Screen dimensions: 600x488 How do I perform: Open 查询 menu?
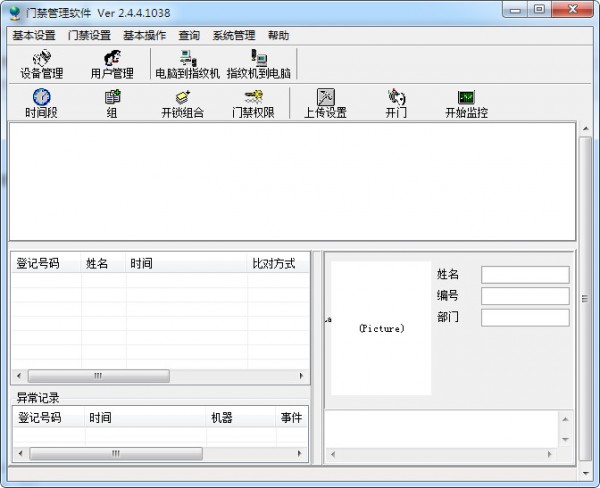point(189,36)
